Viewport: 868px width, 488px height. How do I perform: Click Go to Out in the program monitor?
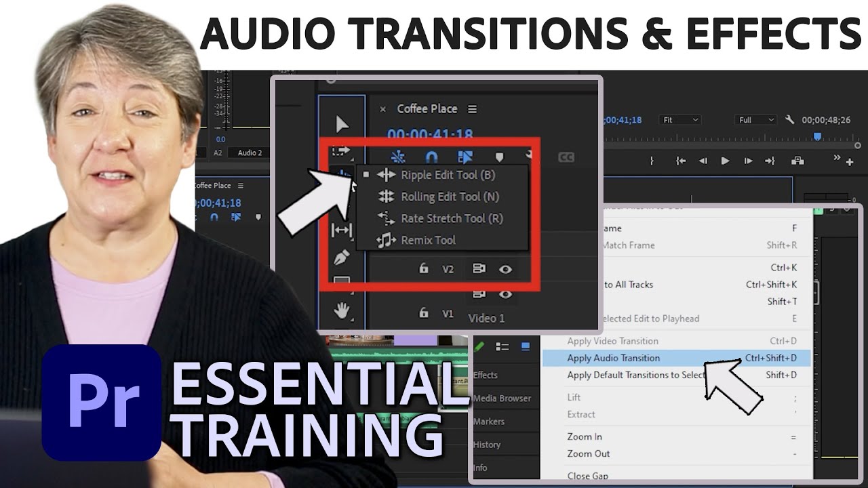click(x=770, y=161)
